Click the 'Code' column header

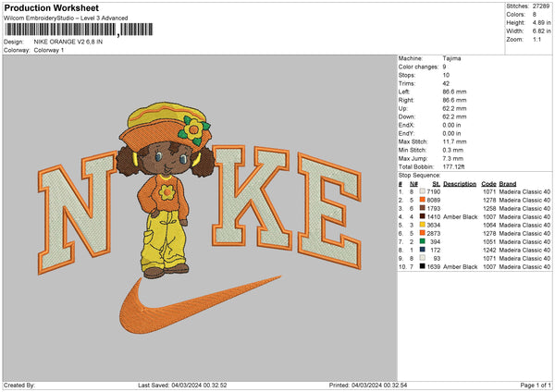pos(488,184)
